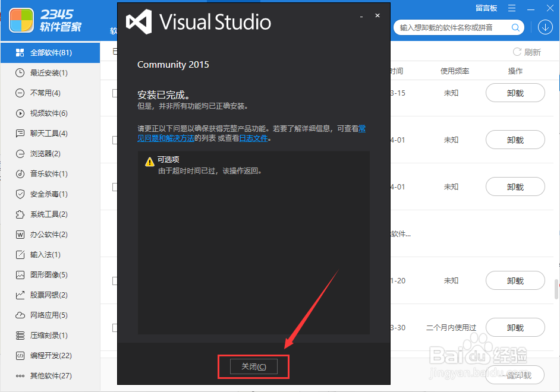Click the 使用频率 column header
560x392 pixels.
point(454,71)
